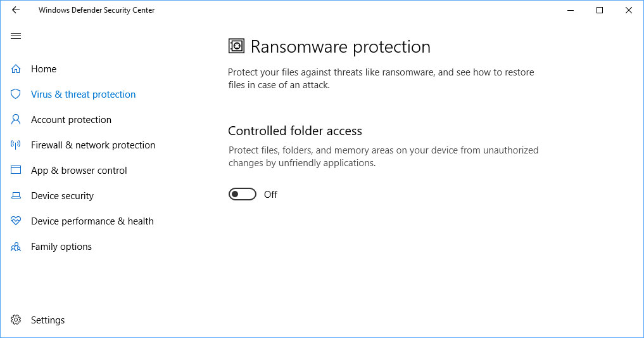Click the Device security laptop icon
644x338 pixels.
click(x=16, y=196)
